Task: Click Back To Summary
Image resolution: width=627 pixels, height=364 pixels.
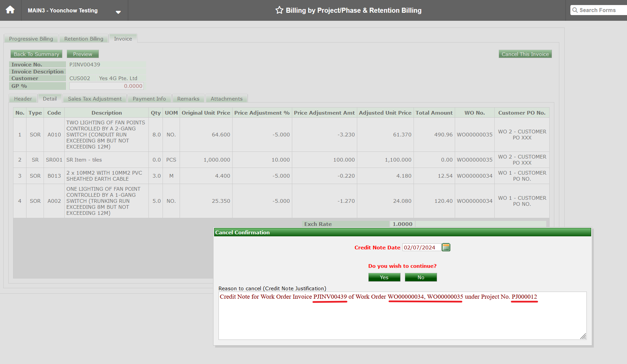Action: click(36, 54)
